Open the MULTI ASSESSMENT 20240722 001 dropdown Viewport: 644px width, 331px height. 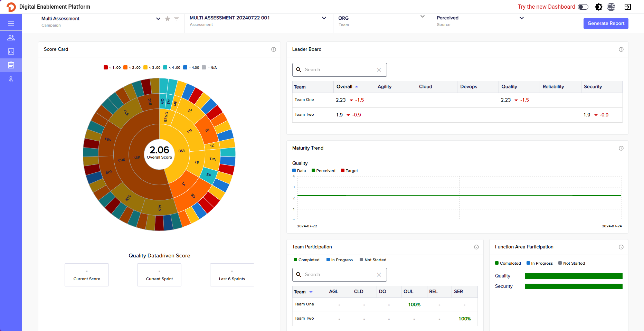(324, 18)
